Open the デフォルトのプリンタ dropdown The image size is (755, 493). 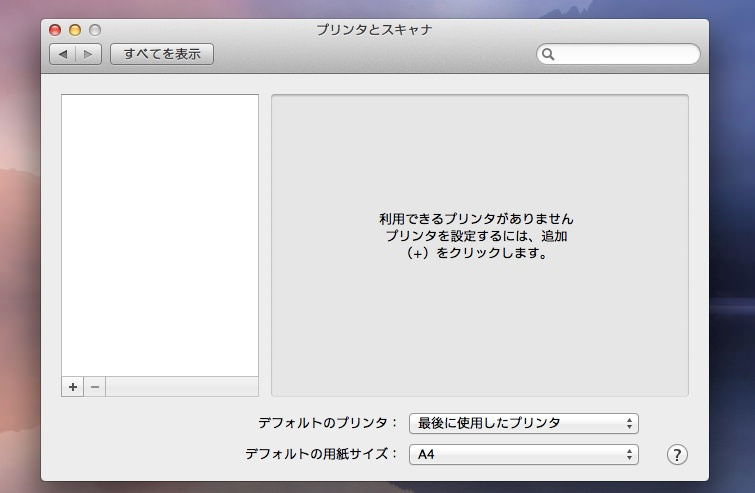coord(524,423)
